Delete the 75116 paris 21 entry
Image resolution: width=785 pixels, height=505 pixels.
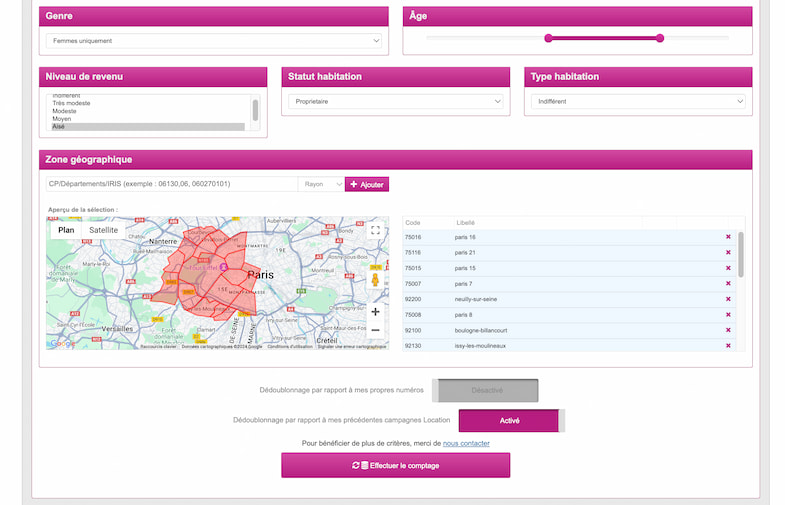pyautogui.click(x=728, y=252)
